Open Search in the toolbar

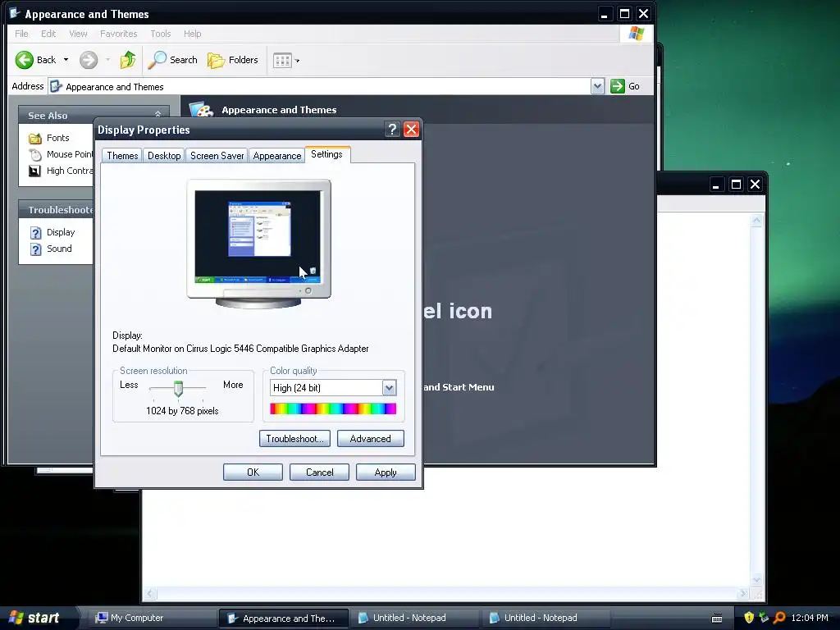tap(172, 60)
